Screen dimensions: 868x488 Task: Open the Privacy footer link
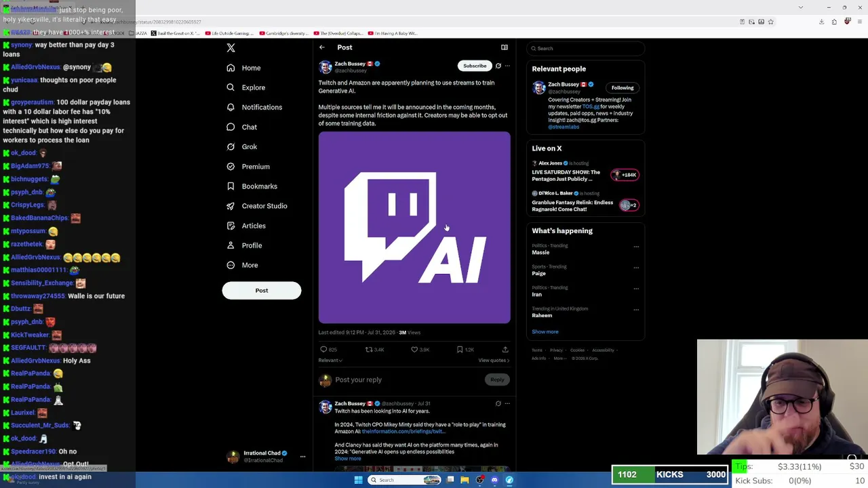[x=556, y=350]
